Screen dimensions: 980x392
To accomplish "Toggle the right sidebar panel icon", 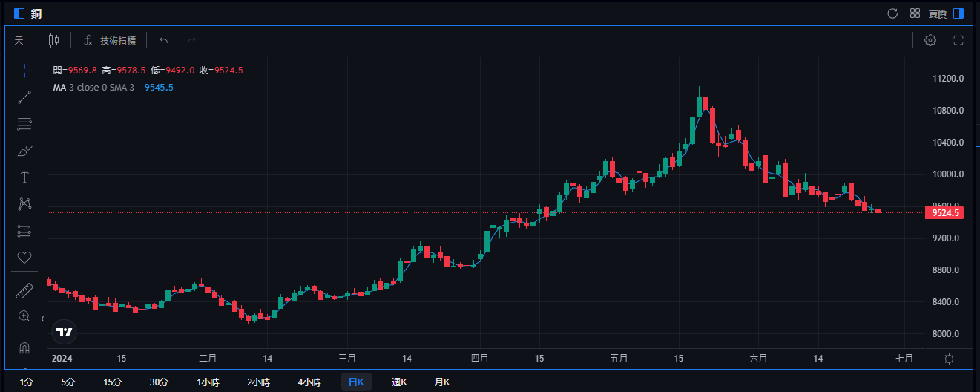I will [x=958, y=13].
